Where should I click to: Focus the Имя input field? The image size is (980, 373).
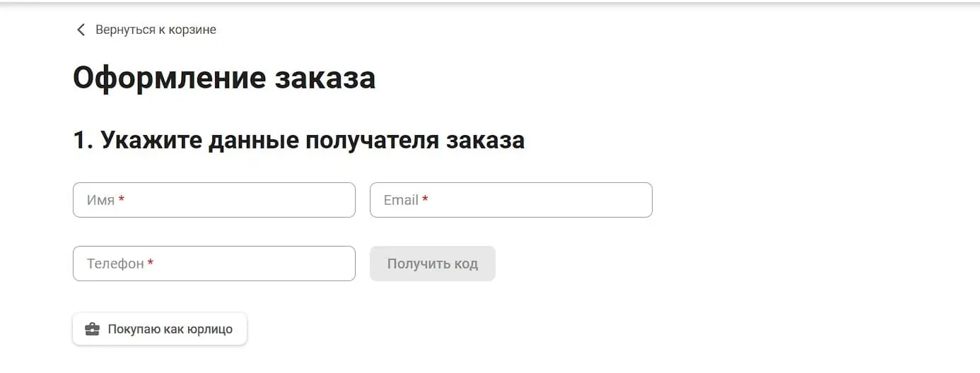tap(214, 200)
